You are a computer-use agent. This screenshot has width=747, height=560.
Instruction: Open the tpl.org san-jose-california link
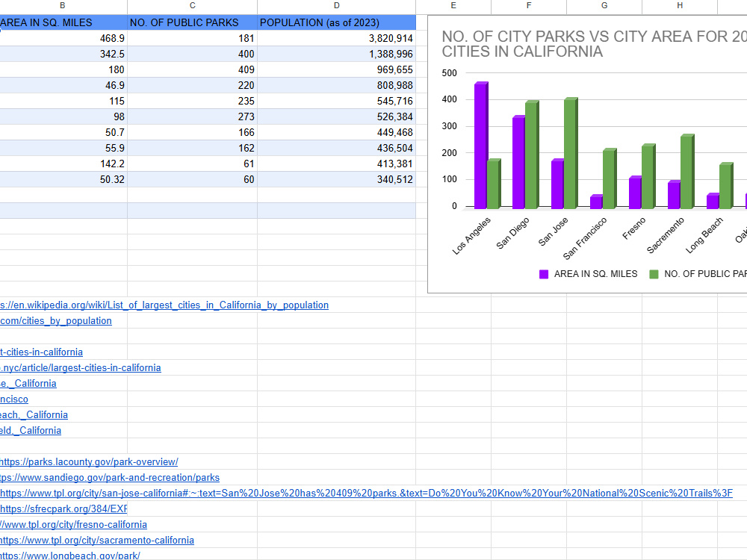coord(366,494)
